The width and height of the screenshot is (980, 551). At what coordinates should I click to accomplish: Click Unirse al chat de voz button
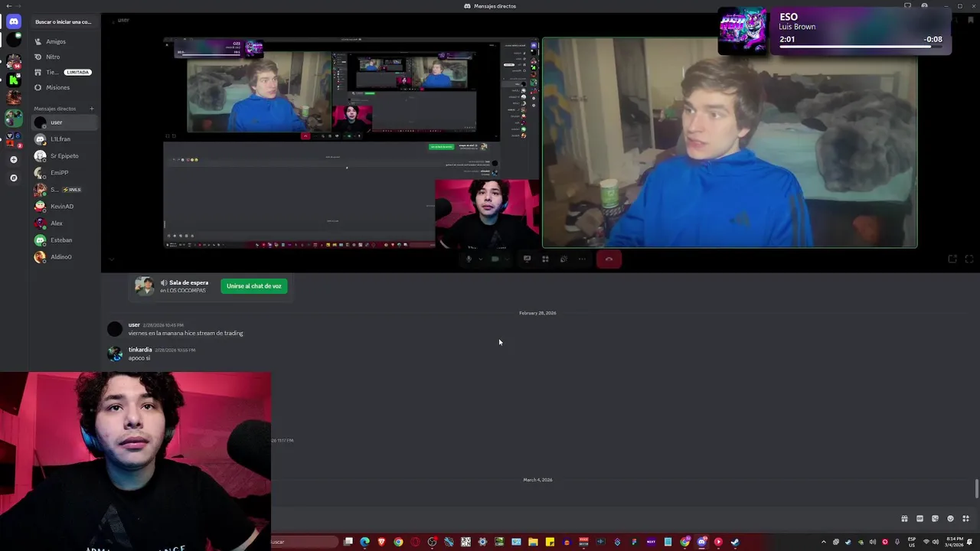pos(254,286)
